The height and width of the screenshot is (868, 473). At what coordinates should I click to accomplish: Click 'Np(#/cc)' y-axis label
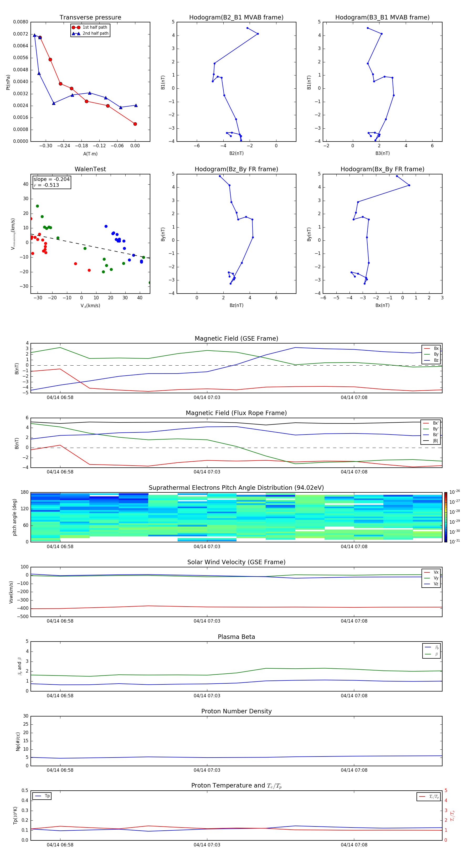18,741
